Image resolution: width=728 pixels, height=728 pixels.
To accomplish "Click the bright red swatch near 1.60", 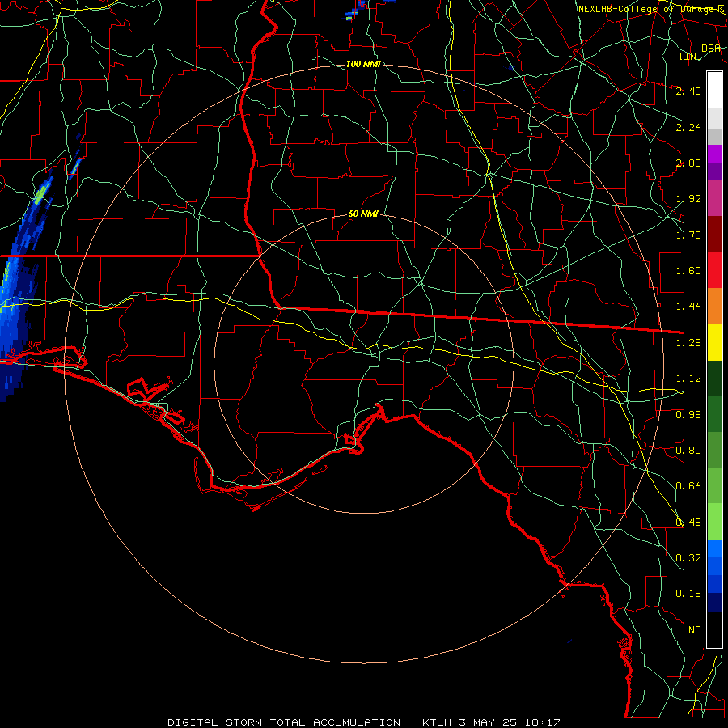I will pyautogui.click(x=714, y=270).
